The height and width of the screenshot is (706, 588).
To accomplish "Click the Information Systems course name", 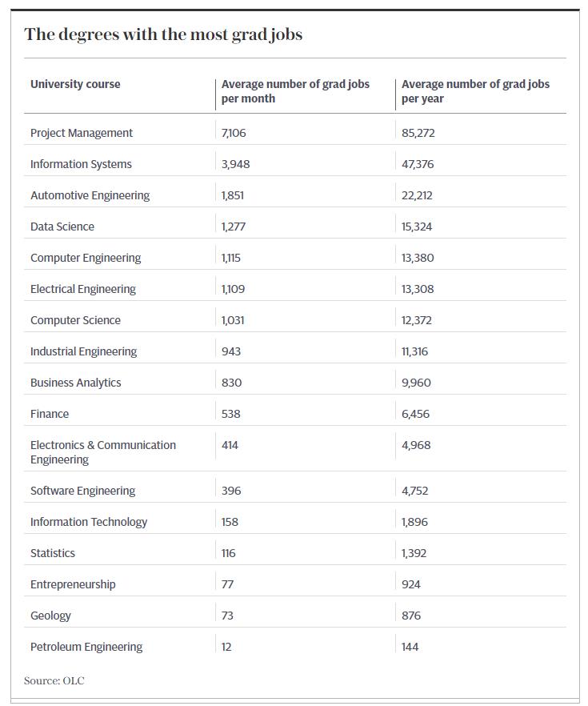I will click(81, 164).
